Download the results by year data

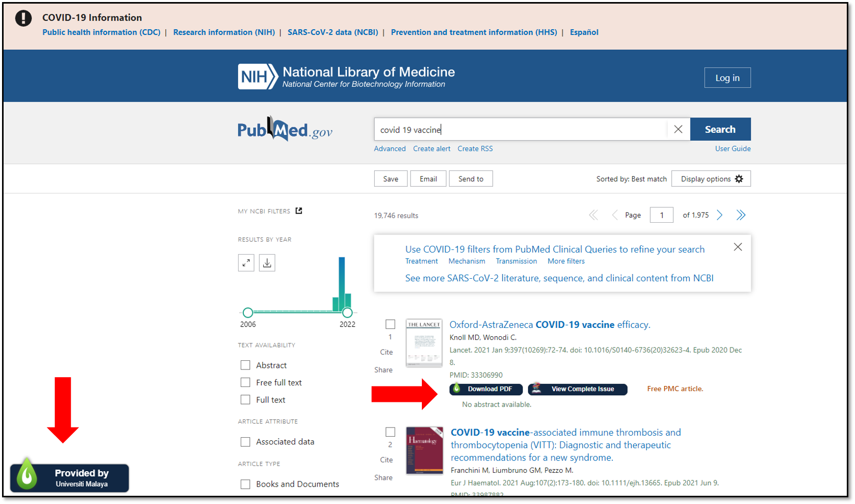coord(267,263)
